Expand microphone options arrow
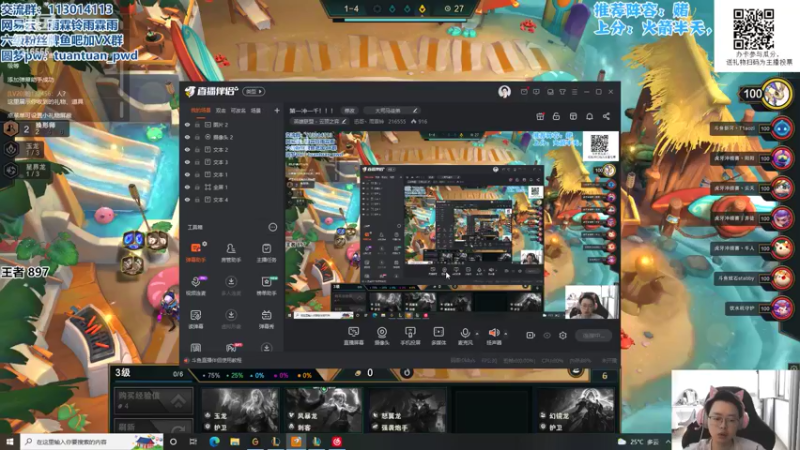This screenshot has height=450, width=800. (477, 334)
